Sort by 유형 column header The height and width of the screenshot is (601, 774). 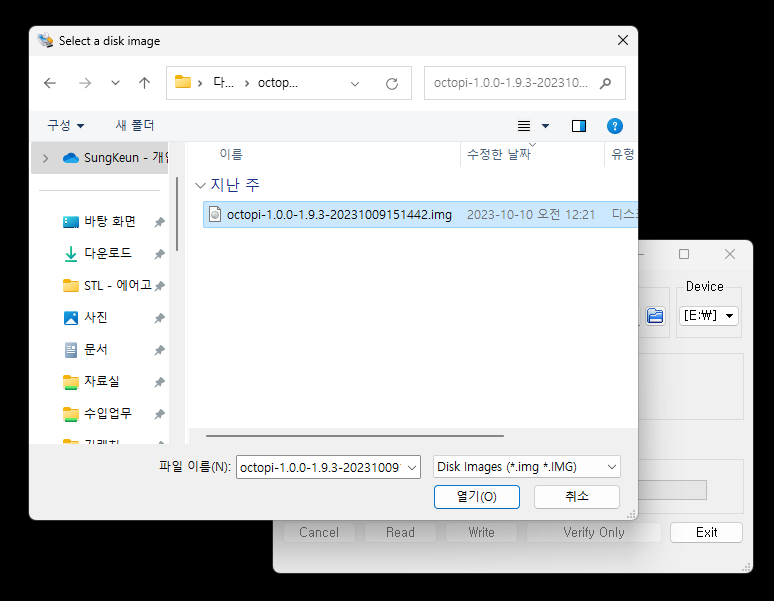(x=621, y=154)
